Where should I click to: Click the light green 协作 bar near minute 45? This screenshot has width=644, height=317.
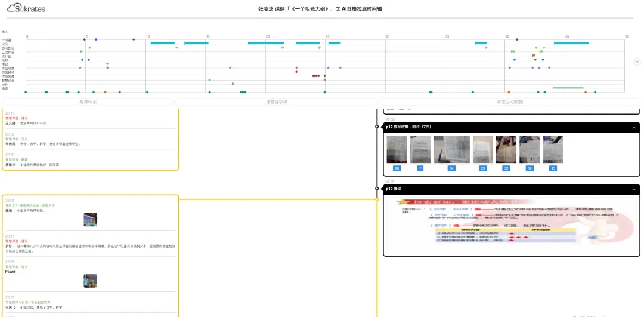click(x=568, y=88)
